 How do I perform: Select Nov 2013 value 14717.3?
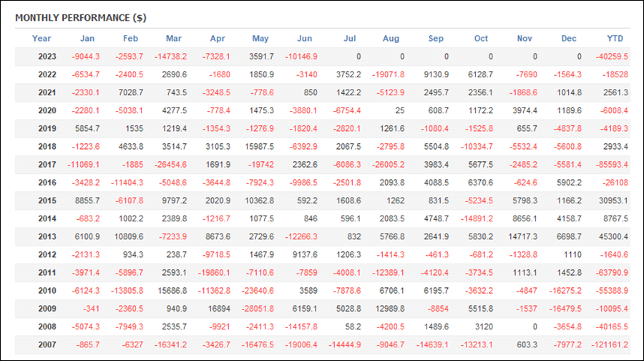point(522,237)
